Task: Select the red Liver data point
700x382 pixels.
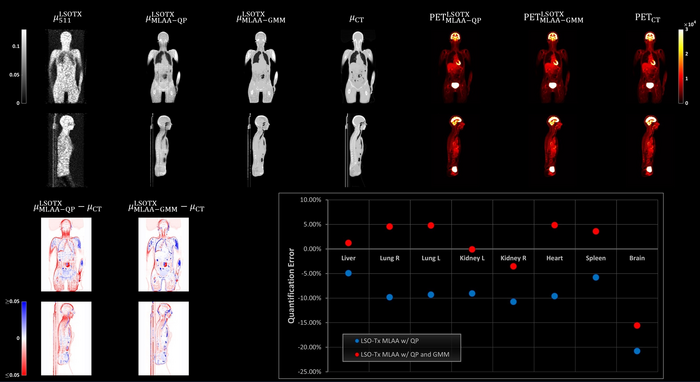Action: [348, 243]
